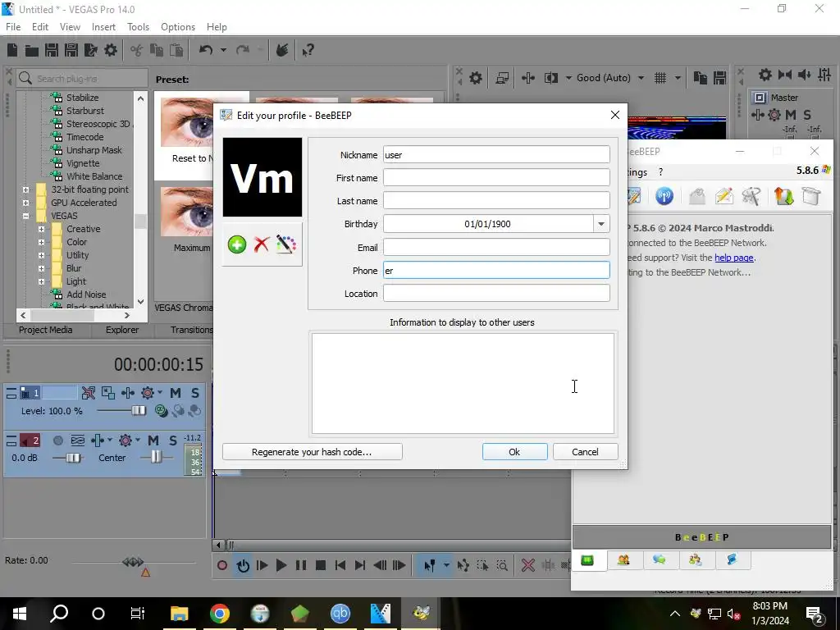Toggle Solo (S) on audio track 2

pos(172,441)
